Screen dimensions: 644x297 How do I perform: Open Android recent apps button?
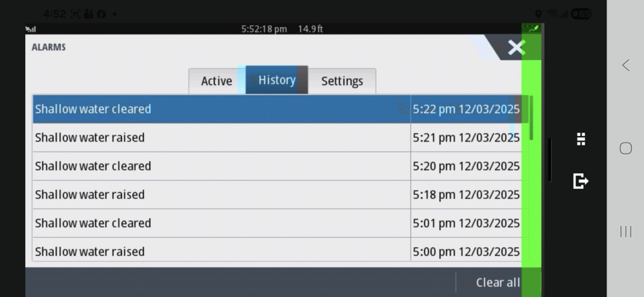pyautogui.click(x=626, y=232)
